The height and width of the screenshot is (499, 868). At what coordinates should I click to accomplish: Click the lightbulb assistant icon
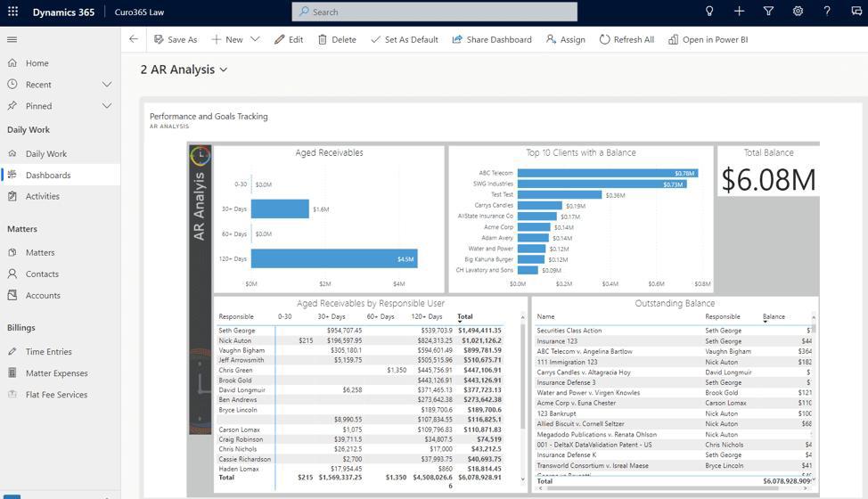(709, 12)
